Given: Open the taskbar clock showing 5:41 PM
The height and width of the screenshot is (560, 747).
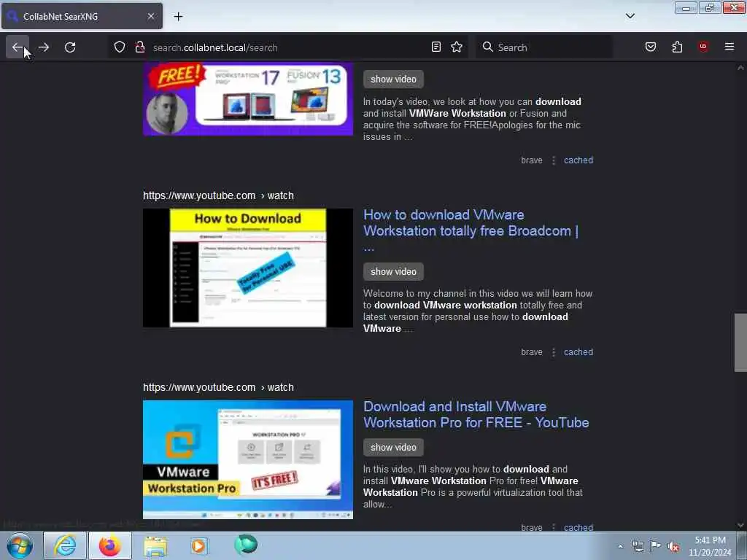Looking at the screenshot, I should pyautogui.click(x=710, y=546).
